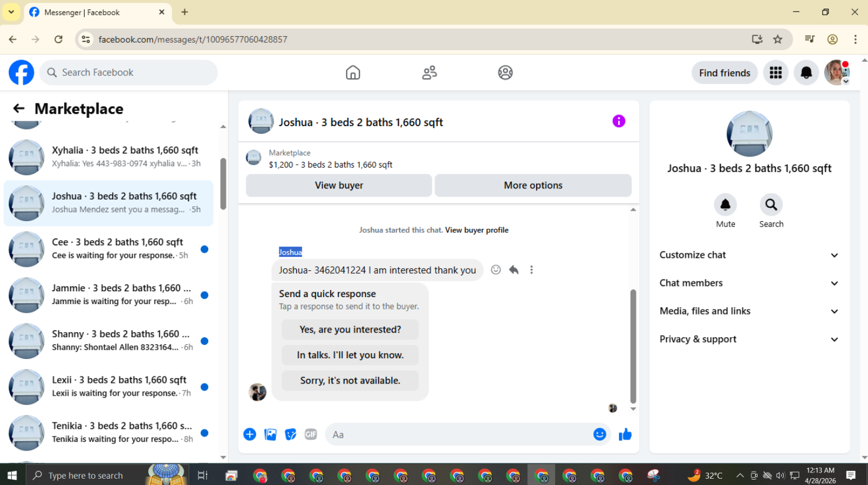868x485 pixels.
Task: Open a new browser tab
Action: tap(185, 12)
